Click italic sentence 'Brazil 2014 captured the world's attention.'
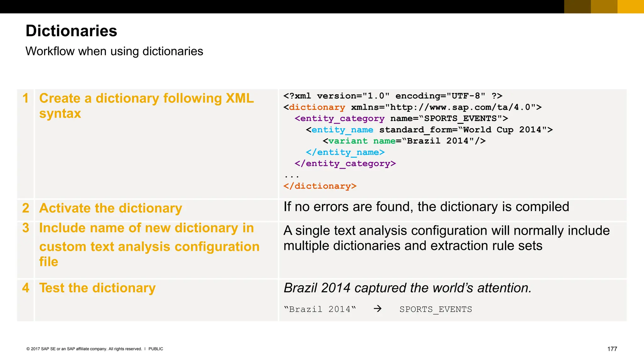 pyautogui.click(x=408, y=288)
